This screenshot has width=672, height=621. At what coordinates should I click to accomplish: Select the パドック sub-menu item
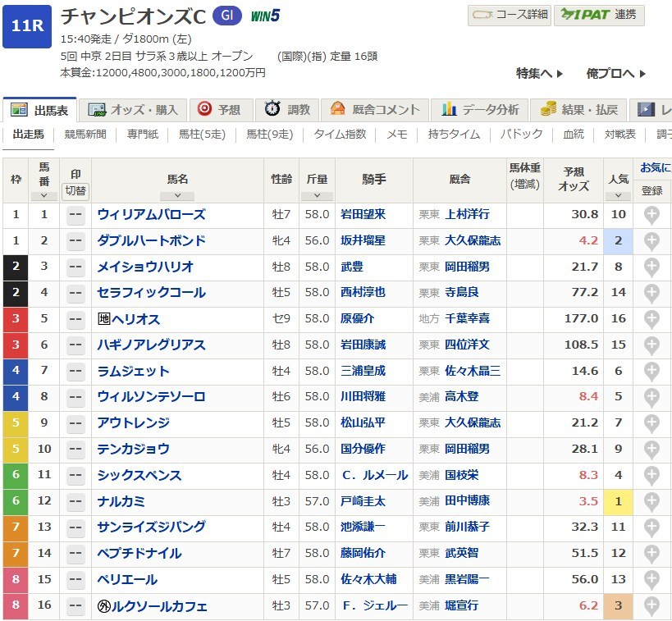click(521, 135)
